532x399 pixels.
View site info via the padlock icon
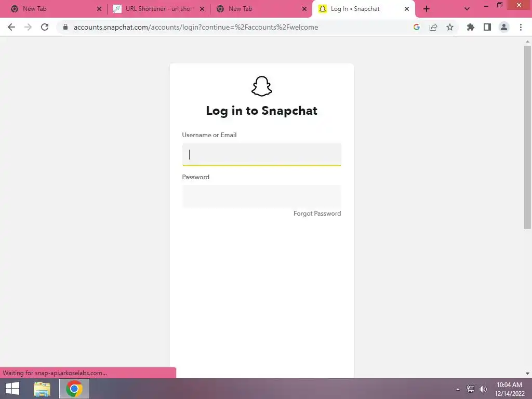coord(65,27)
